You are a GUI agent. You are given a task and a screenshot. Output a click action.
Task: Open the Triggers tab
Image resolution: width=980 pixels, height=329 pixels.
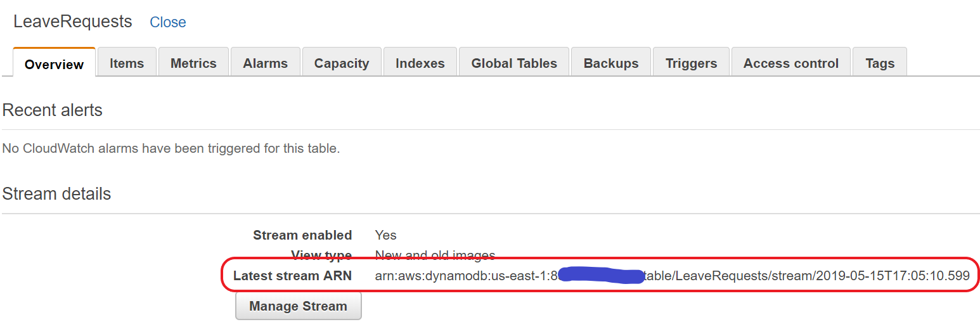(691, 63)
